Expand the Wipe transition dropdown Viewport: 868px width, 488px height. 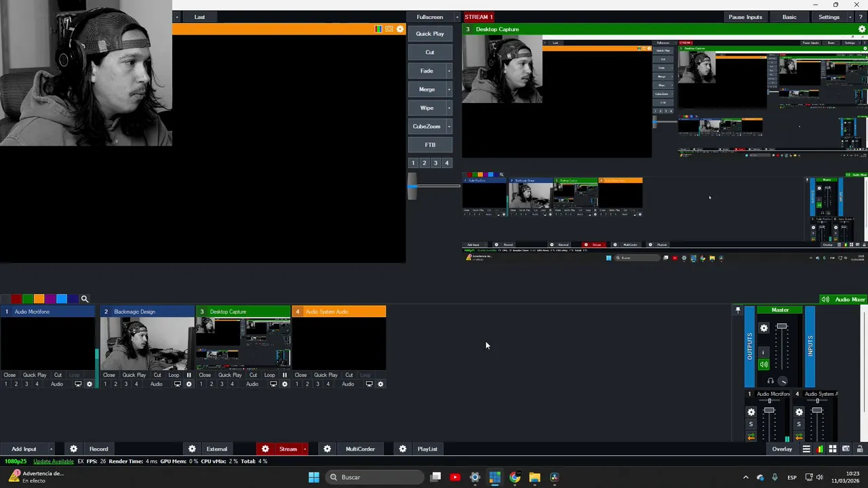[x=449, y=108]
